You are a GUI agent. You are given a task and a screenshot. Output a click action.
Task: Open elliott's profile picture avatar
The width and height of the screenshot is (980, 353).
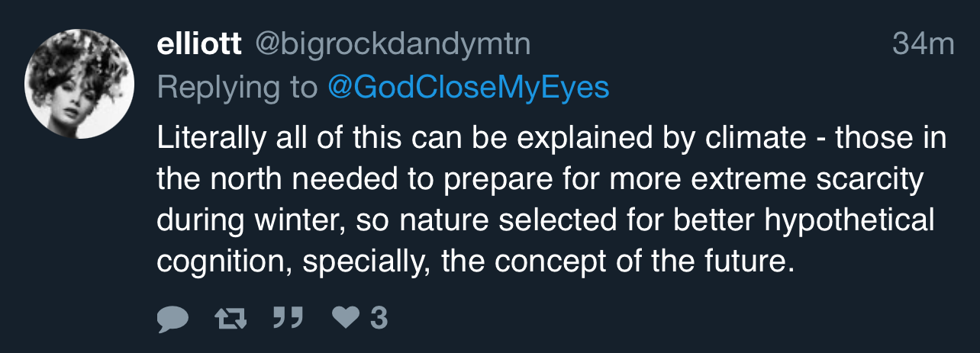79,85
